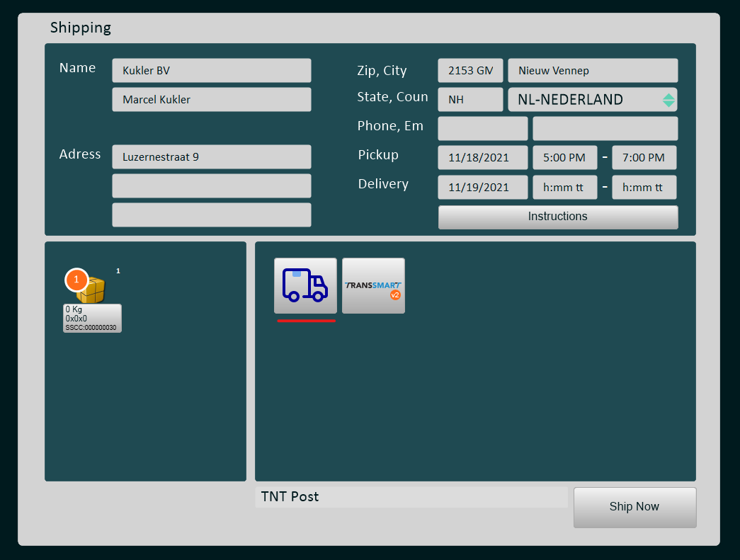Click the empty phone number field
Image resolution: width=740 pixels, height=560 pixels.
[x=482, y=129]
